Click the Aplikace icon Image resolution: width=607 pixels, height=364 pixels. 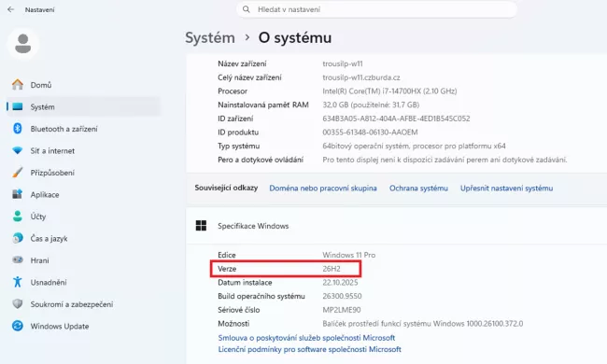18,194
